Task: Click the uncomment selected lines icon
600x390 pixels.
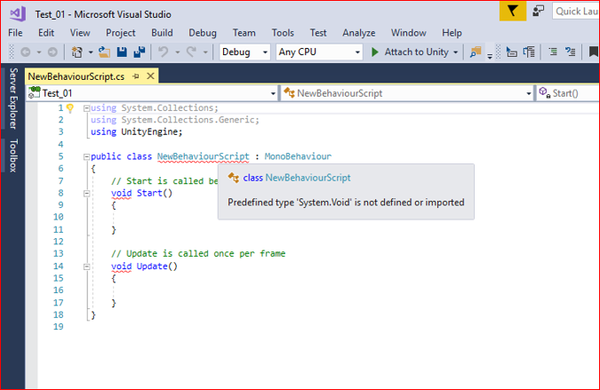Action: tap(529, 52)
